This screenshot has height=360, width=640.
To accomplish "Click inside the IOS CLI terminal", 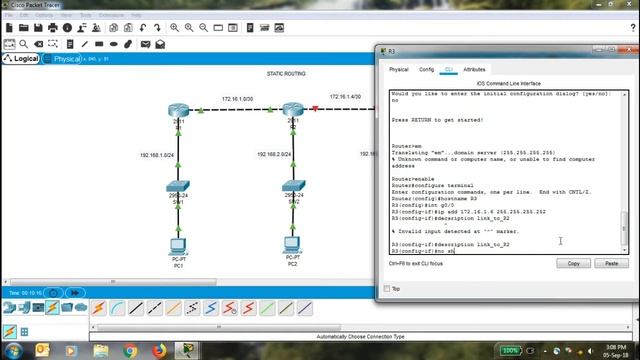I will coord(506,172).
